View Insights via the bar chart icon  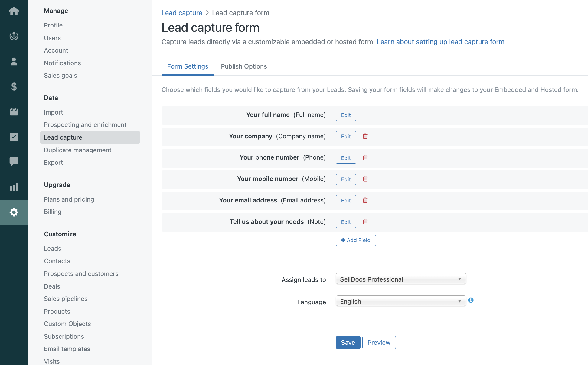tap(14, 187)
